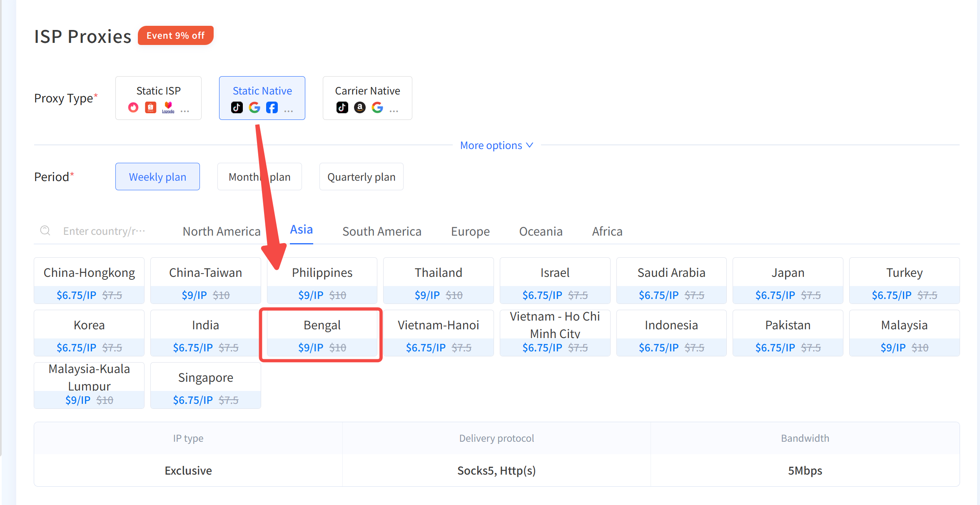
Task: Select the Korea location
Action: pos(89,333)
